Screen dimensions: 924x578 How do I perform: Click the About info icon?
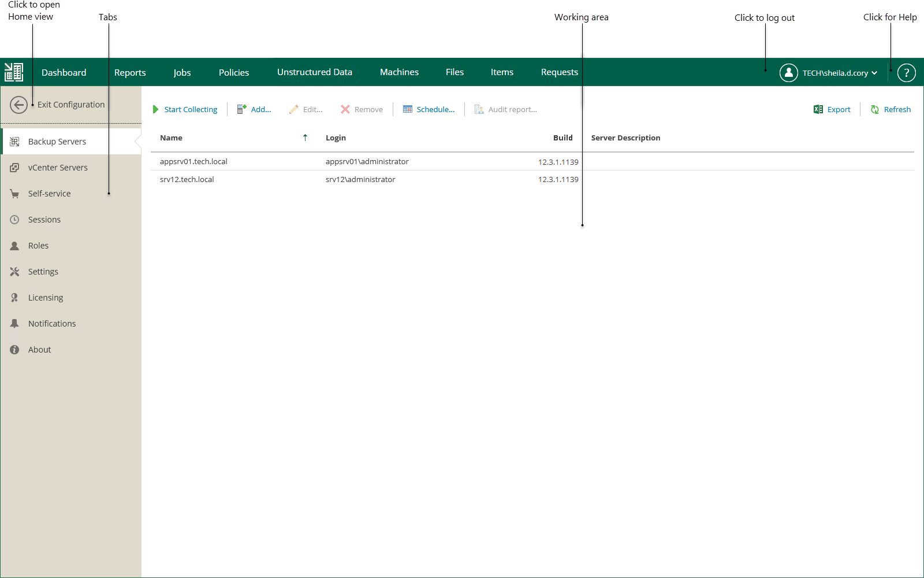(14, 350)
